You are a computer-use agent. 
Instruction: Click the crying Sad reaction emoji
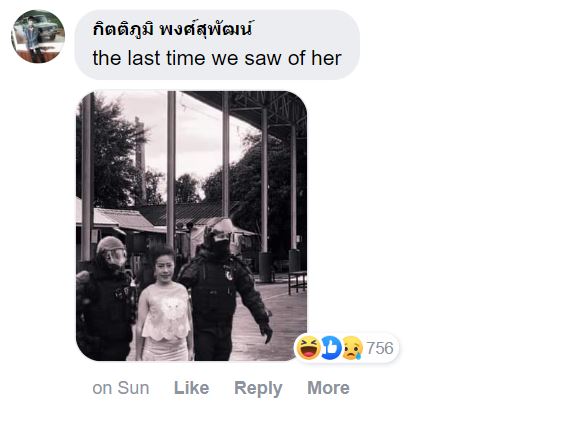(x=352, y=348)
